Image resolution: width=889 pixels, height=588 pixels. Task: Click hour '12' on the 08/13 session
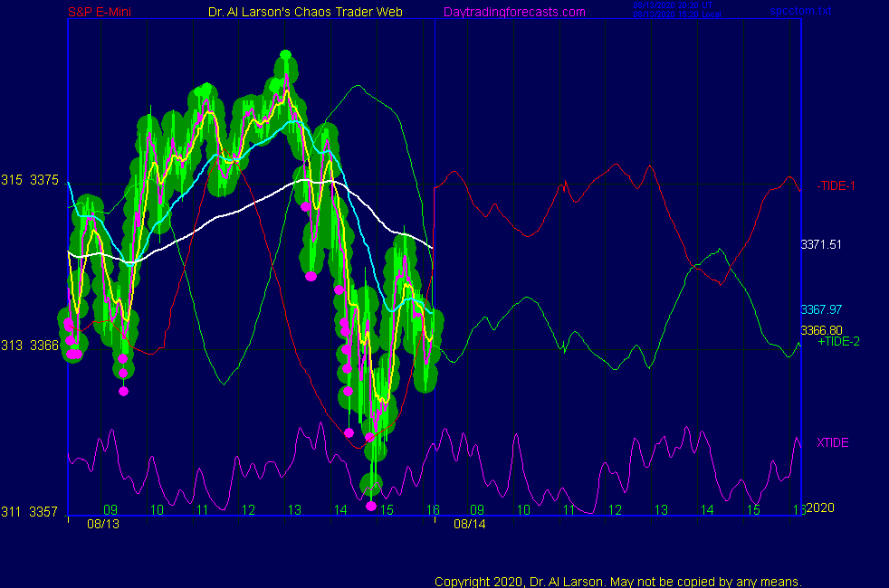tap(248, 510)
